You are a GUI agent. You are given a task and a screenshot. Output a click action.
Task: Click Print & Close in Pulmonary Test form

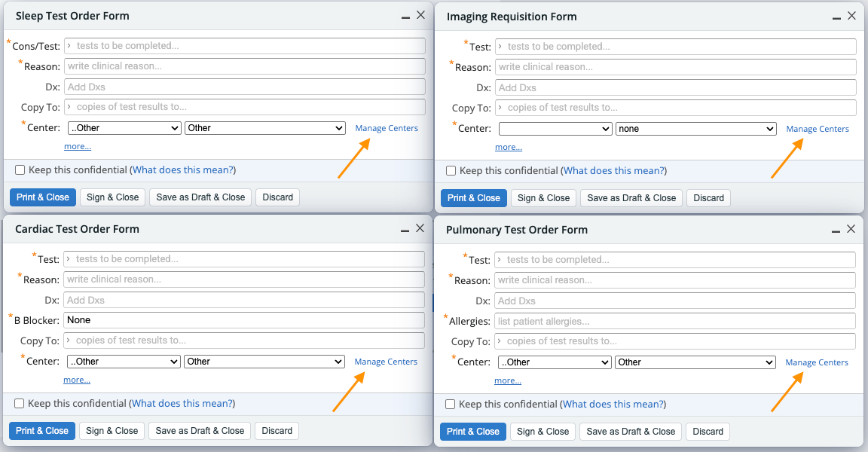click(472, 432)
